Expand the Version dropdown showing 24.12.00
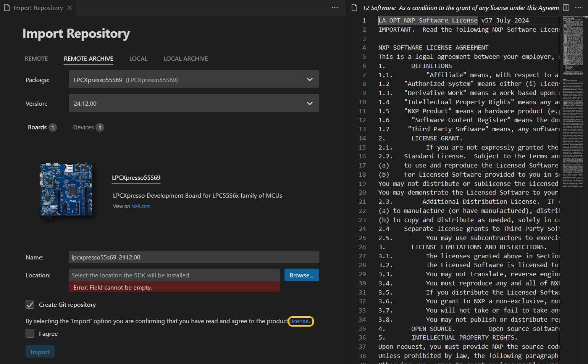 [309, 103]
